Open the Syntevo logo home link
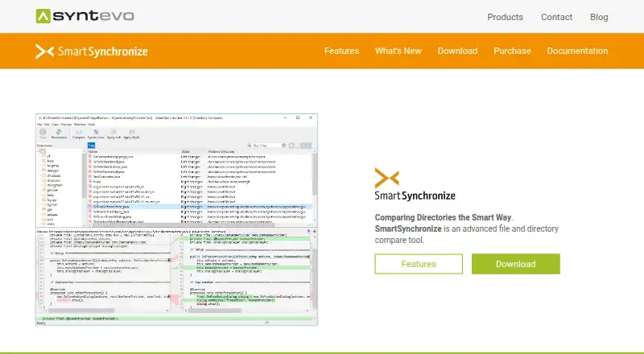The height and width of the screenshot is (354, 644). click(x=85, y=16)
